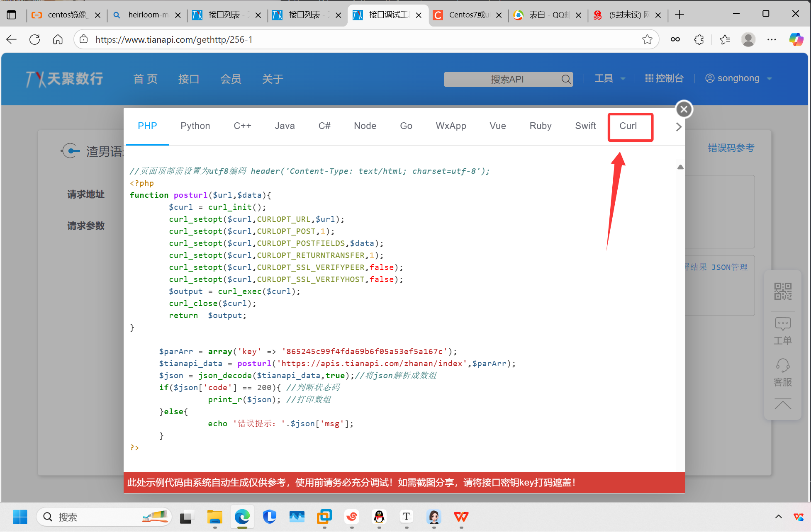Click scrollbar up arrow in code panel

click(x=680, y=167)
